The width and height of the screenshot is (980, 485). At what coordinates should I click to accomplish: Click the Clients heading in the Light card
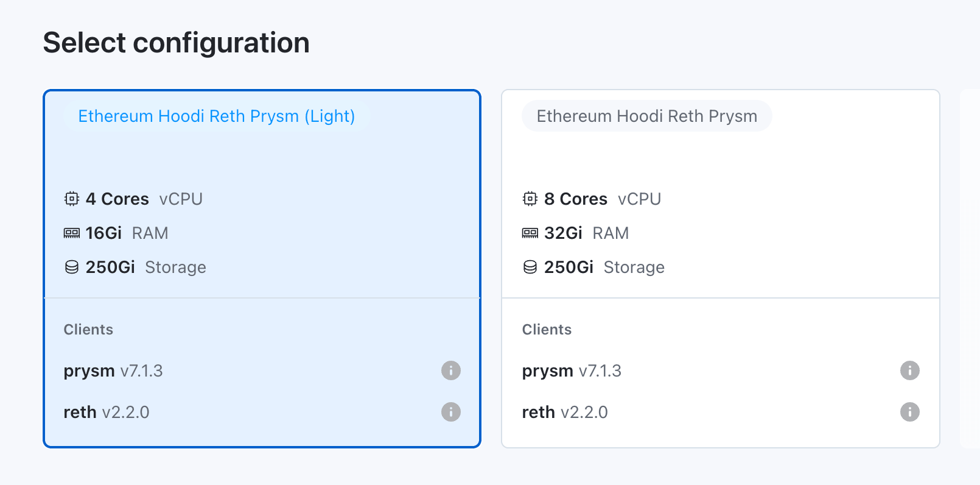click(x=88, y=330)
